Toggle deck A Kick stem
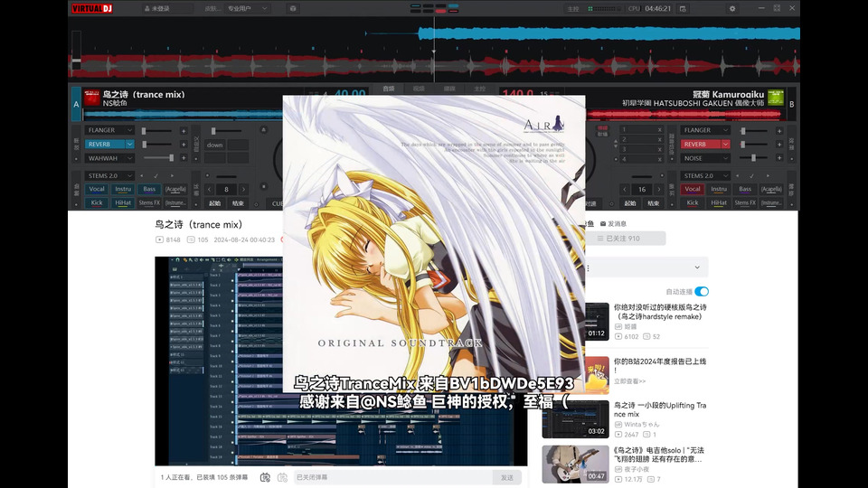The height and width of the screenshot is (488, 868). pos(97,203)
